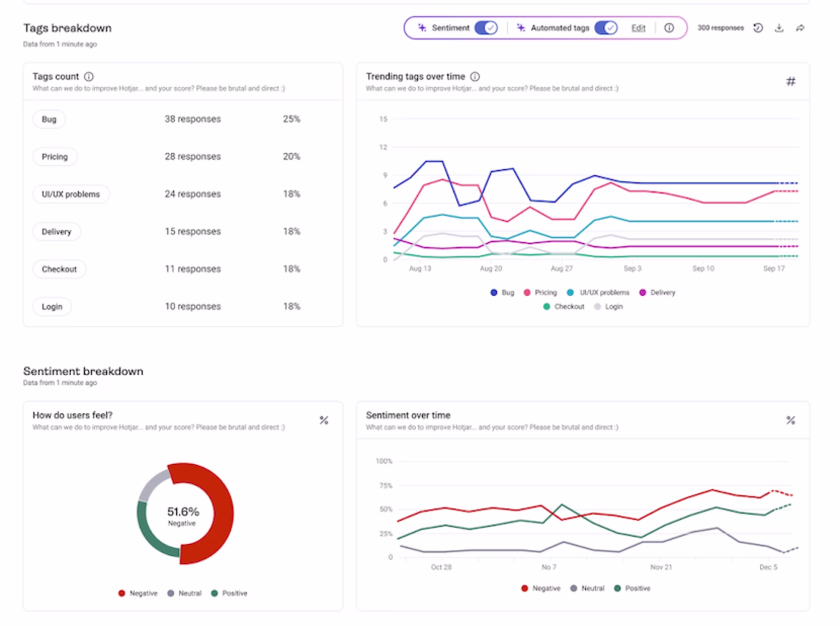Screen dimensions: 840x626
Task: Click percent icon on How do users feel
Action: 324,420
